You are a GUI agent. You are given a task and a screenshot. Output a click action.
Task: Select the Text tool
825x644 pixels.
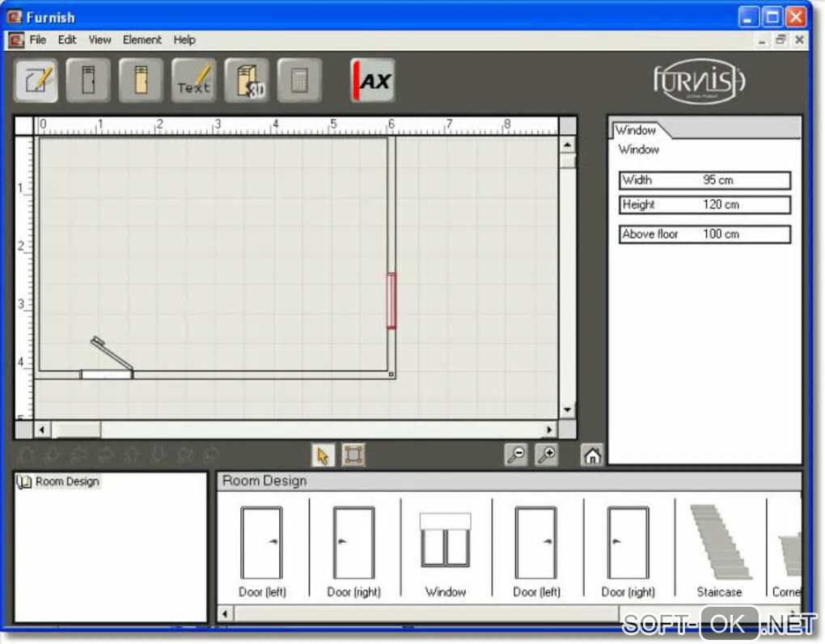point(193,81)
